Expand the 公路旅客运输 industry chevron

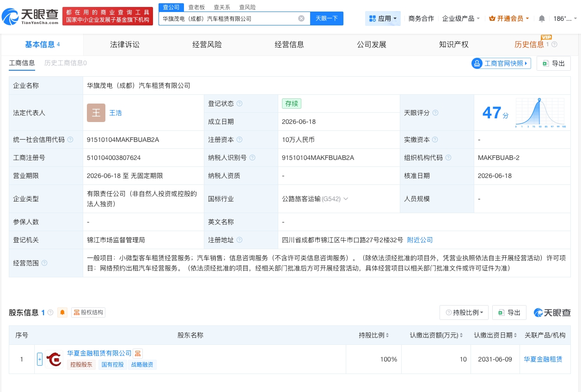pos(346,199)
